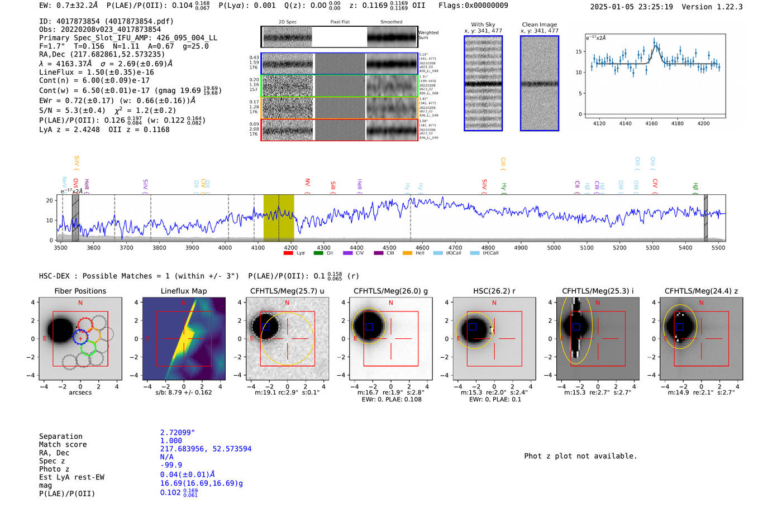Screen dimensions: 782x532
Task: Open the CFHTLS/Meg(24.4) z cutout
Action: [702, 338]
